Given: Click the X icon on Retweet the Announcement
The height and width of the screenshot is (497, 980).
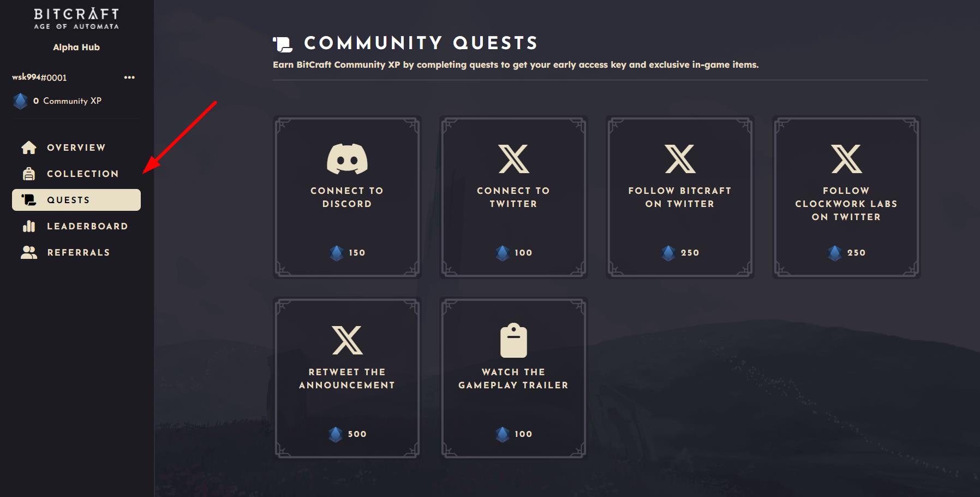Looking at the screenshot, I should click(347, 340).
